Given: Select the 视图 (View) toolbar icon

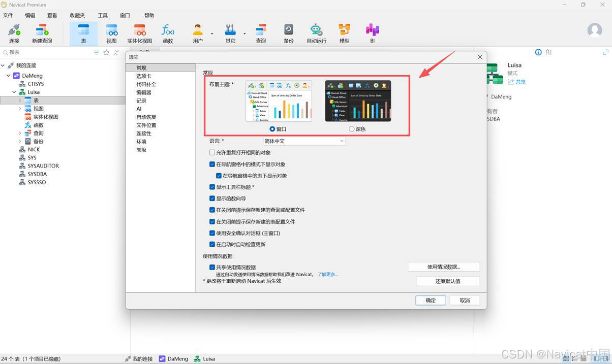Looking at the screenshot, I should point(112,34).
